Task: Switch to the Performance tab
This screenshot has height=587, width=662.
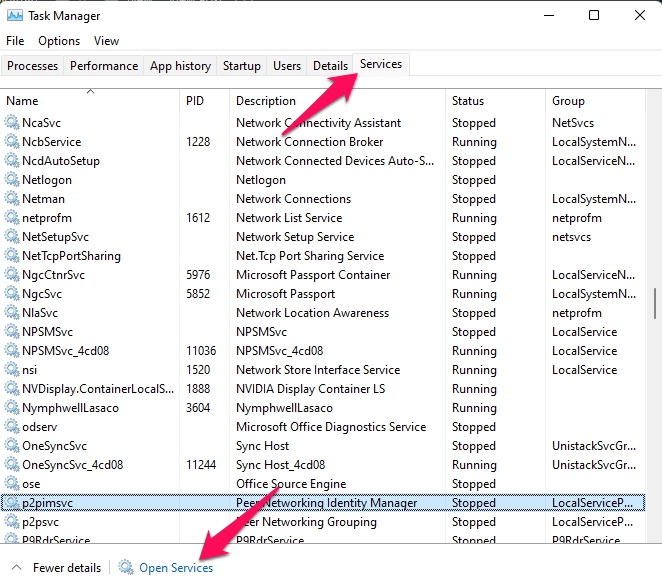Action: (104, 66)
